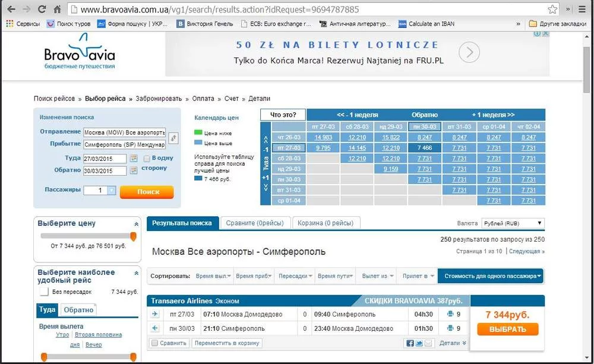Open the Корзина (0 рейсы) tab
The width and height of the screenshot is (594, 364).
326,223
